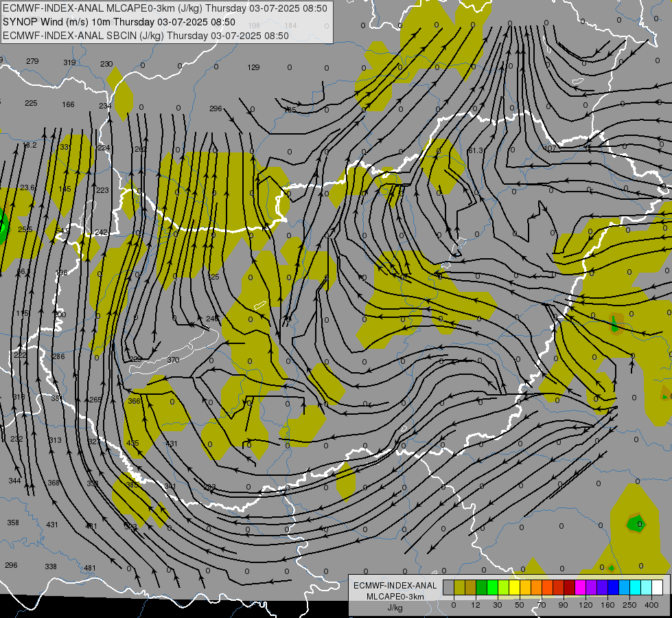Click the small dark green patch in the lower-right CAPE area
This screenshot has width=672, height=618.
(636, 524)
